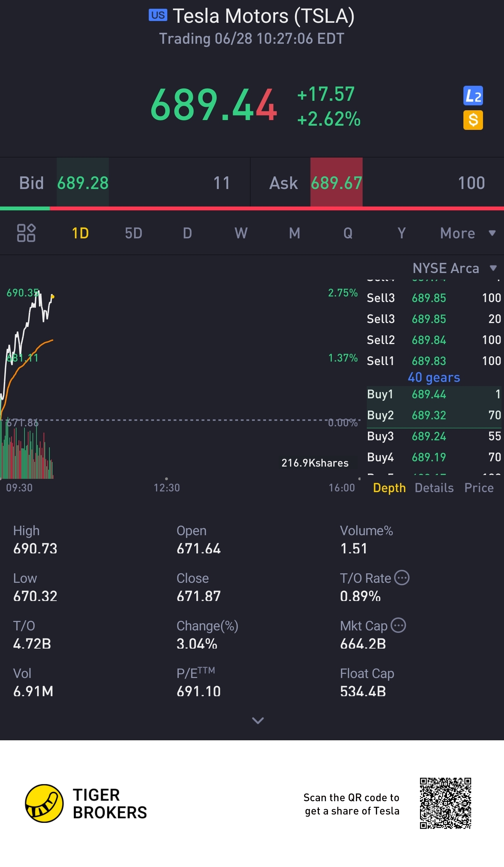This screenshot has width=504, height=867.
Task: Tap the Volume% value 1.51
Action: pos(353,548)
